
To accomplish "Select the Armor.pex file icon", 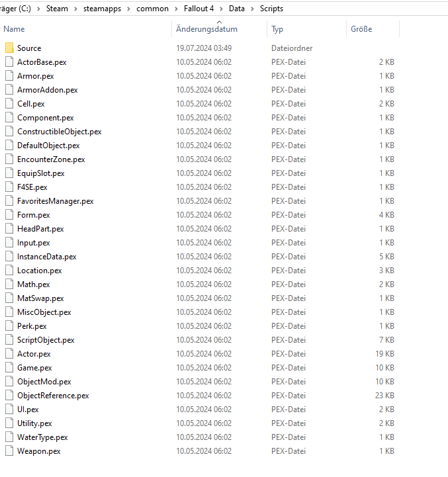I will point(9,75).
